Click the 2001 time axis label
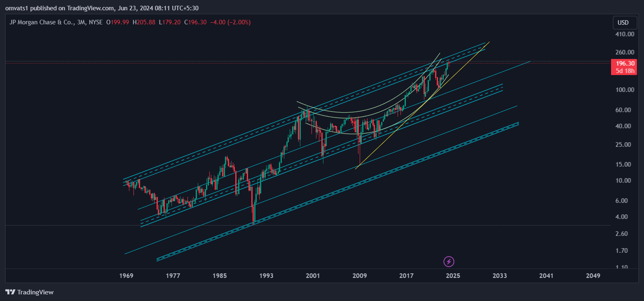The height and width of the screenshot is (301, 644). click(313, 275)
